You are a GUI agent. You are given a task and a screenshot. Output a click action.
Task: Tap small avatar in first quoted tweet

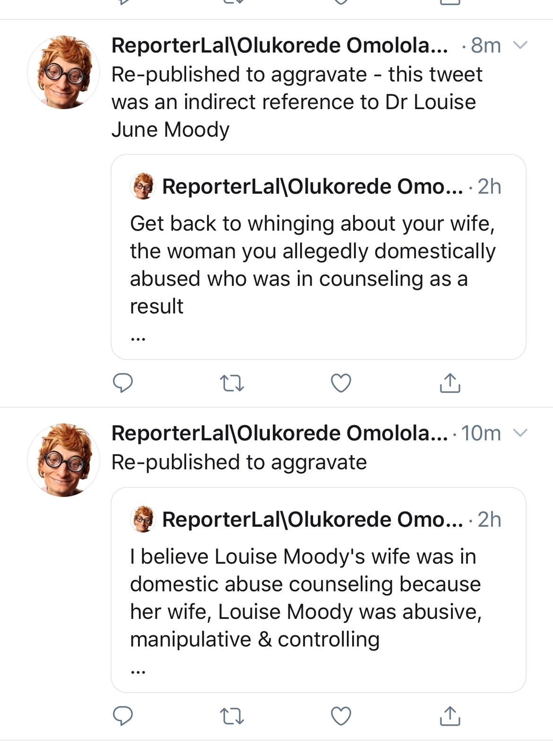pos(143,186)
